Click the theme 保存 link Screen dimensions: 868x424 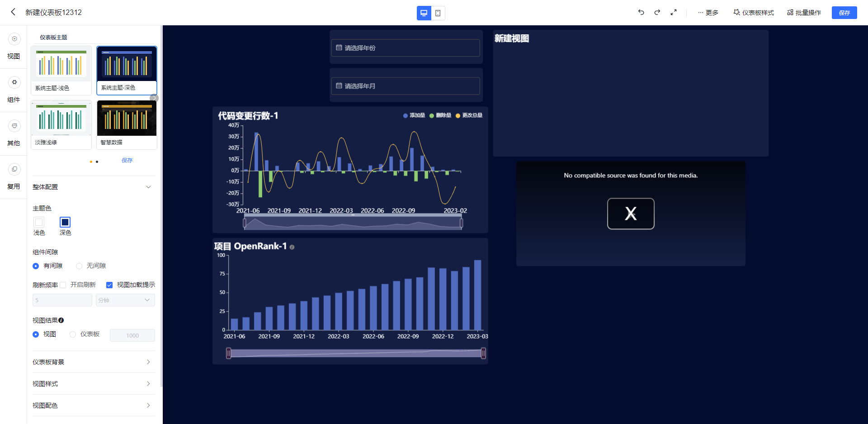click(127, 161)
